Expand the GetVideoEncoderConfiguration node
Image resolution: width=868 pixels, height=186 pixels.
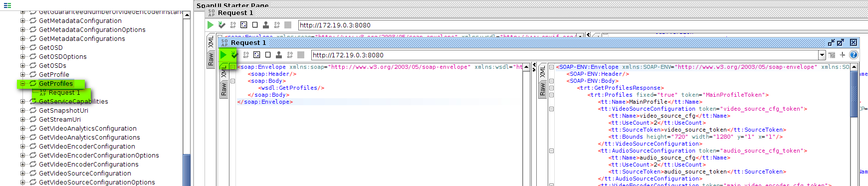pos(22,147)
